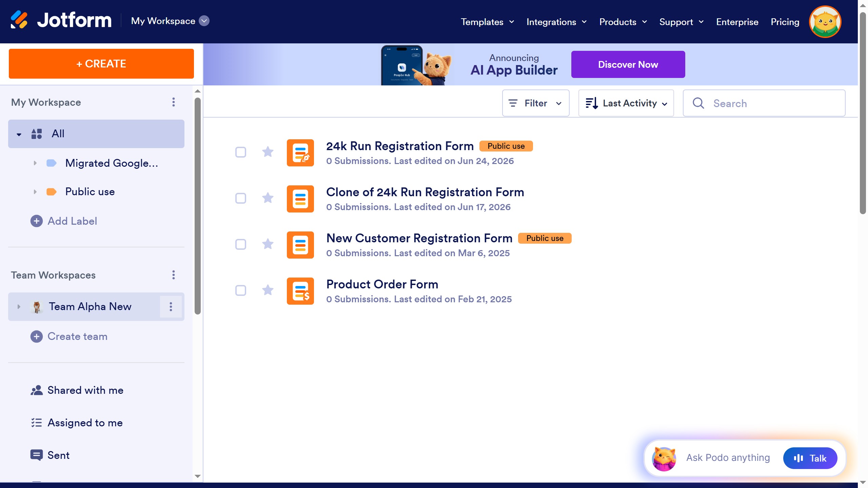Open the Templates menu
The width and height of the screenshot is (868, 488).
point(488,22)
